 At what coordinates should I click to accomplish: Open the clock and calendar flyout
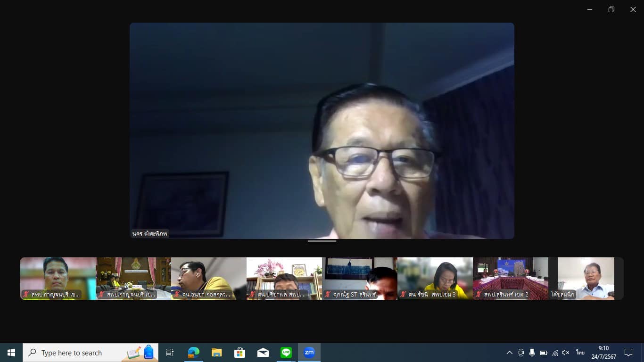pos(603,353)
